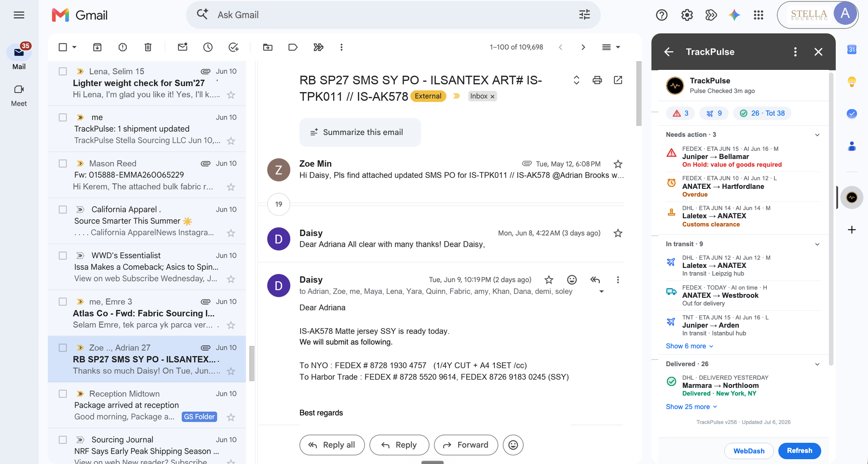
Task: Report spam using toolbar icon
Action: tap(122, 47)
